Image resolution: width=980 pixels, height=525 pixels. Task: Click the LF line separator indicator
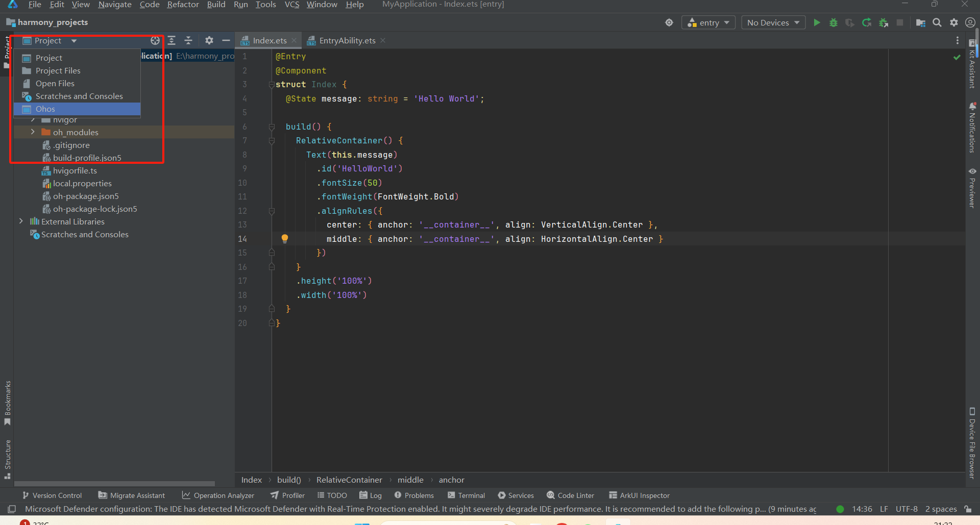(884, 509)
